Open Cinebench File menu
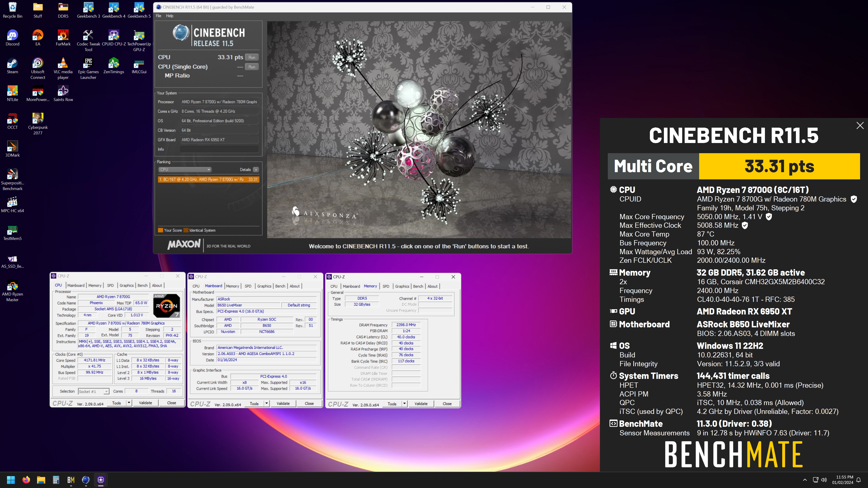868x488 pixels. pos(158,16)
